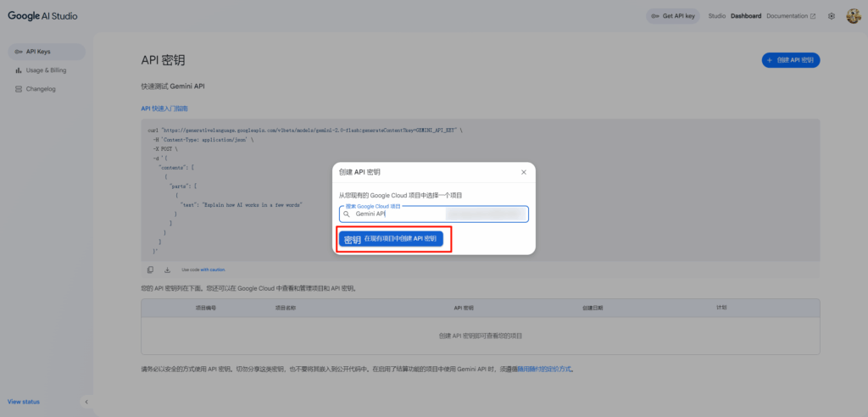868x417 pixels.
Task: Open Changelog in the sidebar
Action: 47,89
